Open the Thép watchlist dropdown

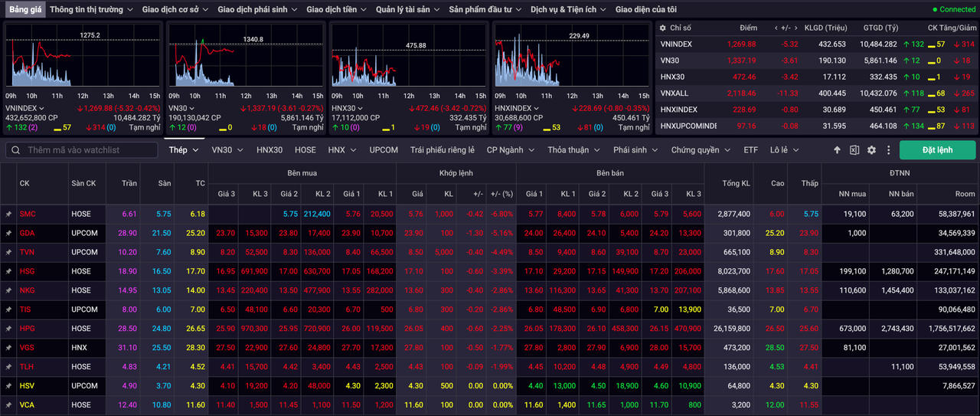coord(184,150)
